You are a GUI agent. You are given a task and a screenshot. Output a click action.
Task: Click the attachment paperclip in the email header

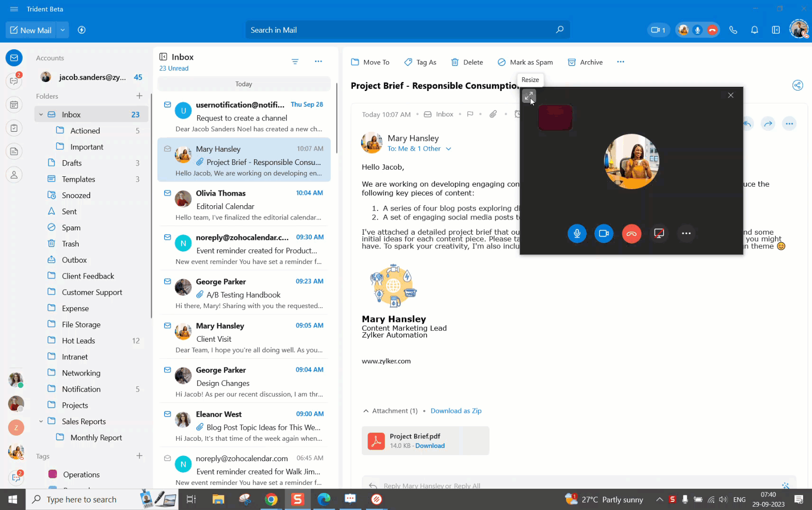pos(493,114)
